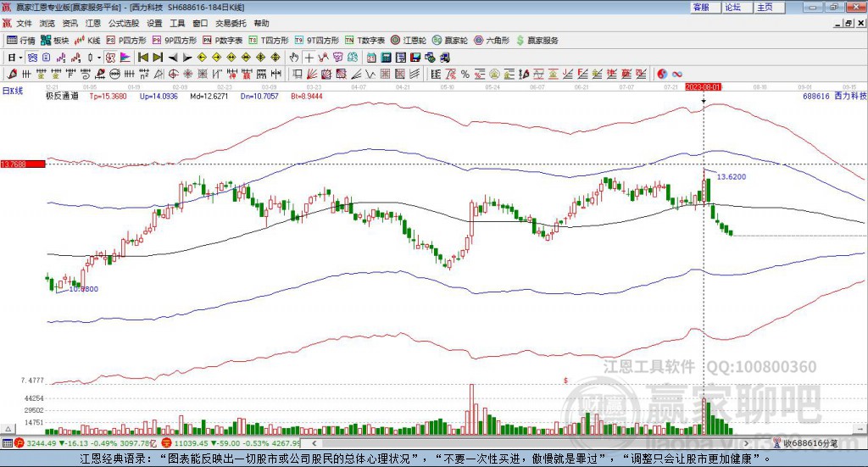Toggle the pink flag indicator icon

(125, 58)
